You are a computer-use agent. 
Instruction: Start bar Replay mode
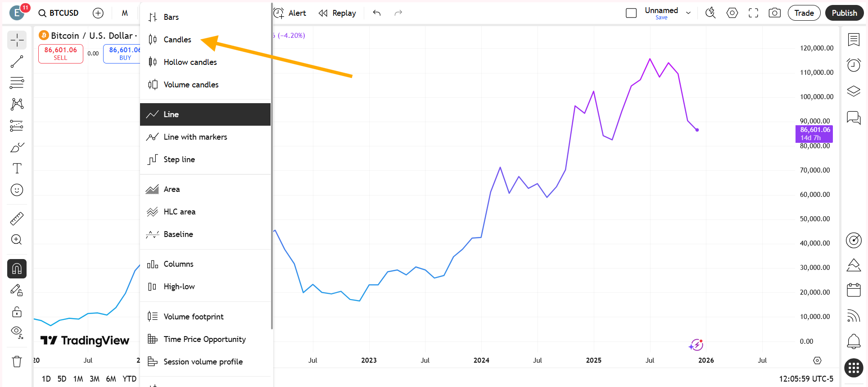337,13
